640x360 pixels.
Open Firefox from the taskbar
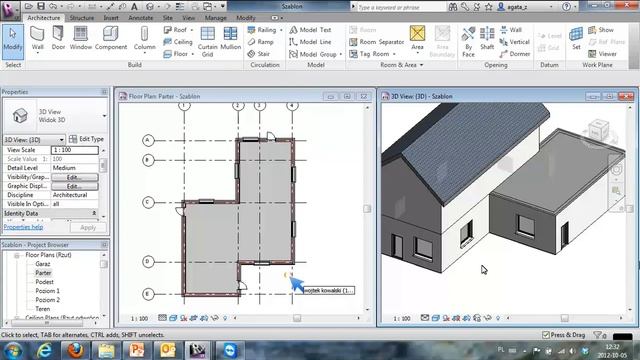pyautogui.click(x=75, y=351)
